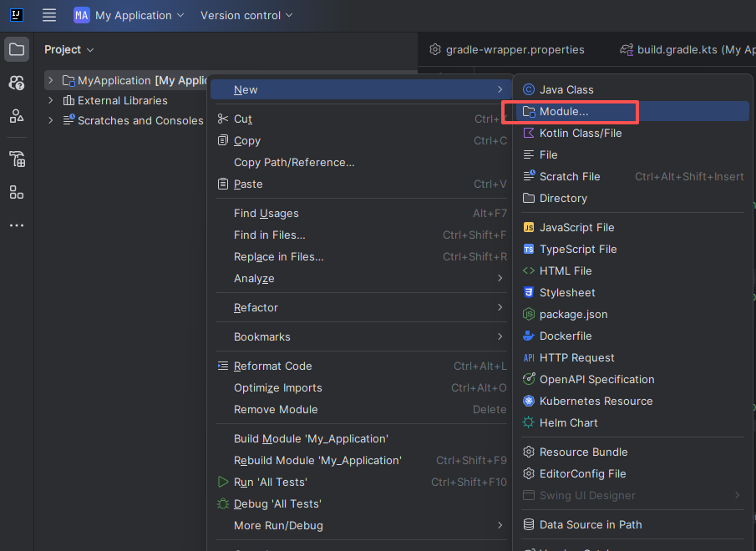Open the Version control dropdown
Screen dimensions: 756x551
click(x=246, y=15)
